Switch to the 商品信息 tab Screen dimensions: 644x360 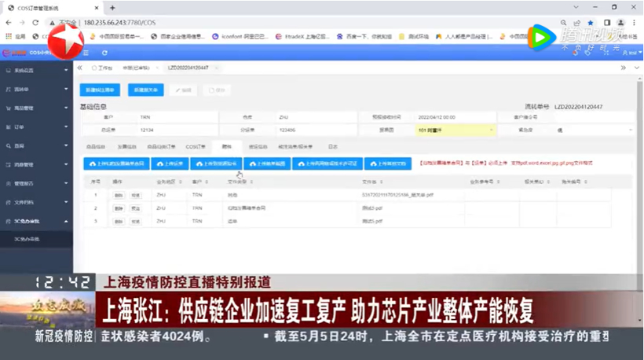pyautogui.click(x=95, y=147)
